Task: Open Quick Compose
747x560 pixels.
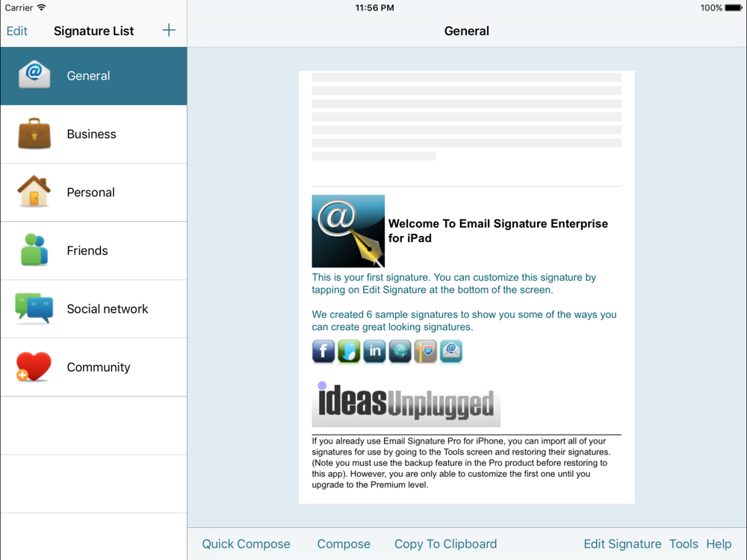Action: (246, 544)
